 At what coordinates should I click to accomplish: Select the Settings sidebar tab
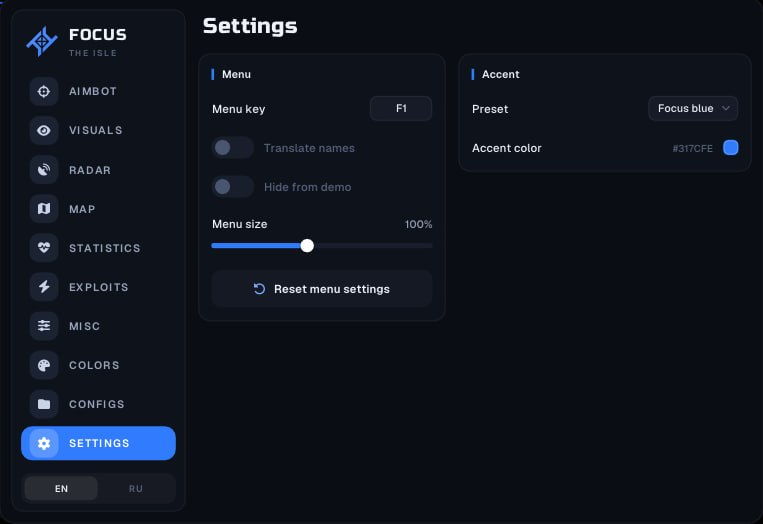click(x=98, y=443)
